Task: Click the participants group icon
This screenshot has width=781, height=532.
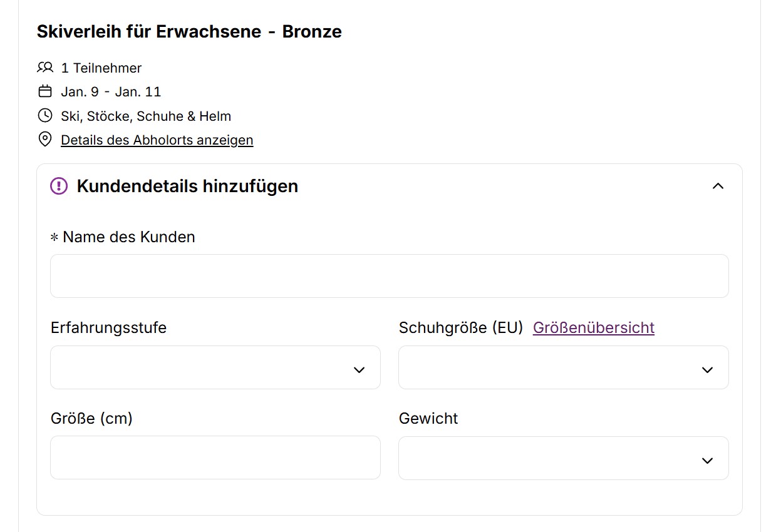Action: (45, 68)
